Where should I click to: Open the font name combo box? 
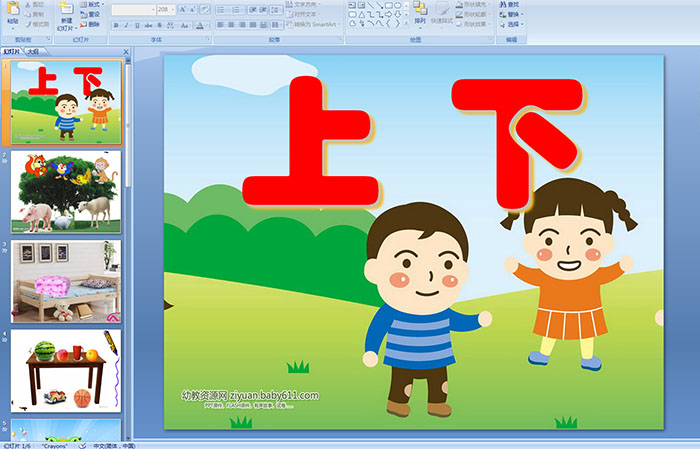click(133, 10)
